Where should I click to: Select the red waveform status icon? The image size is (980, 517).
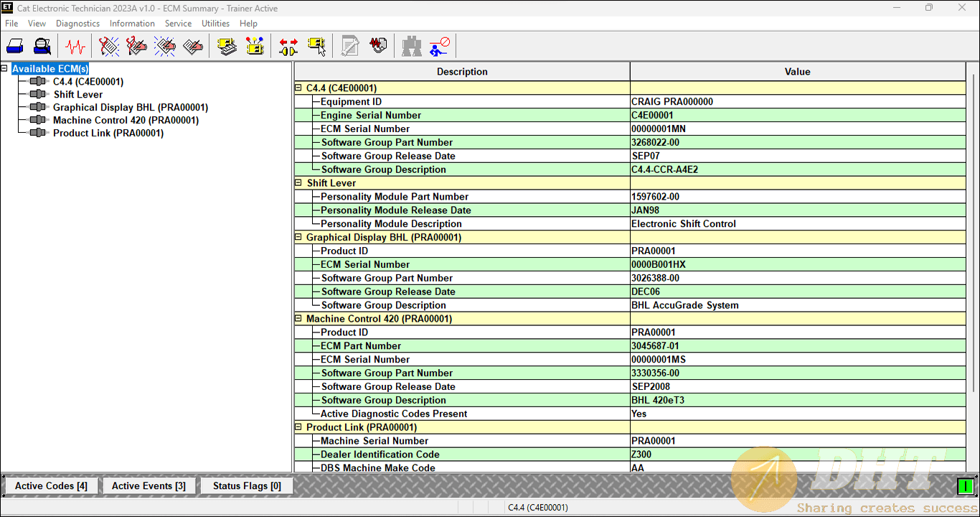[74, 46]
